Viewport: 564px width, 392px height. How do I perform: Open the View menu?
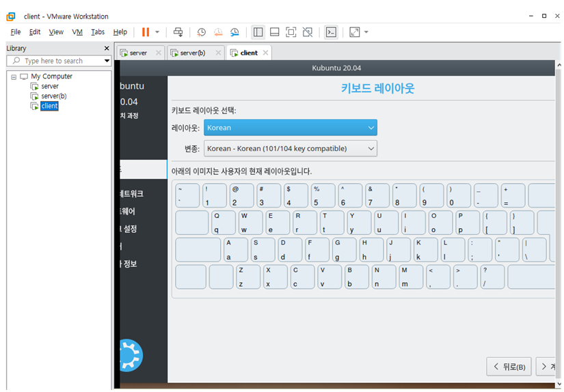pyautogui.click(x=56, y=32)
